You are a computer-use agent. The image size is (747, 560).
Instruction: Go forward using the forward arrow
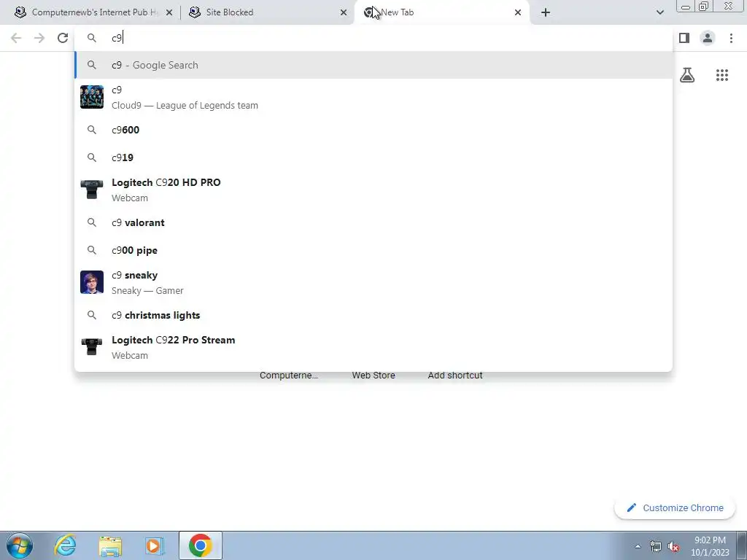click(39, 38)
